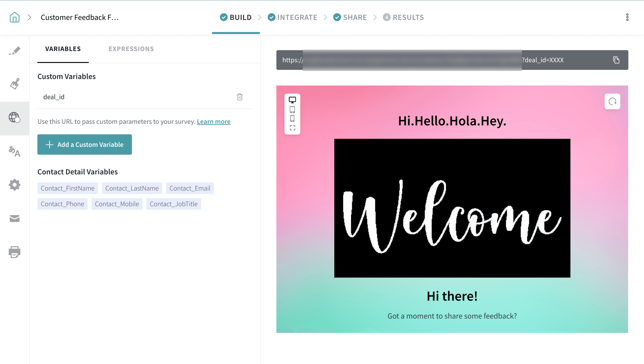Screen dimensions: 644x364
Task: Open the envelope email icon in sidebar
Action: coord(15,218)
